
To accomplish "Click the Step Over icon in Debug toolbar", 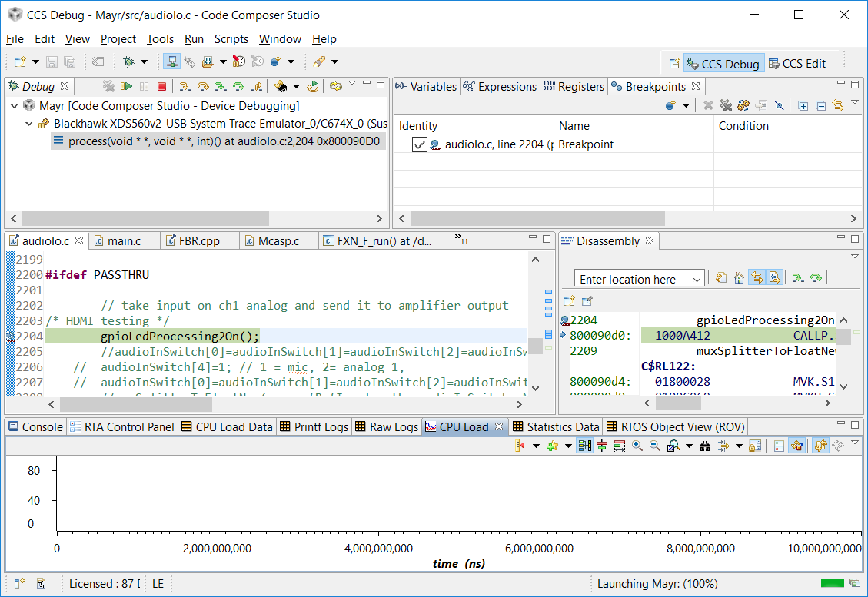I will coord(204,87).
